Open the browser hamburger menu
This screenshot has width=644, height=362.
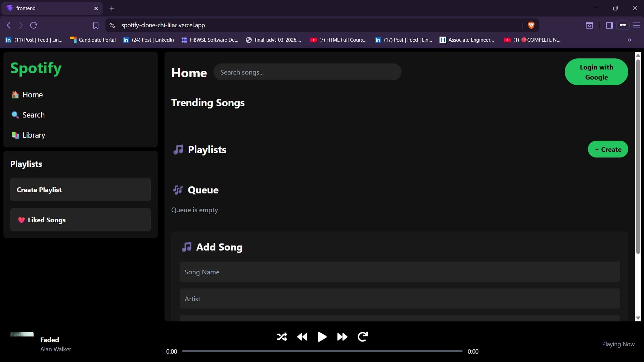[636, 25]
